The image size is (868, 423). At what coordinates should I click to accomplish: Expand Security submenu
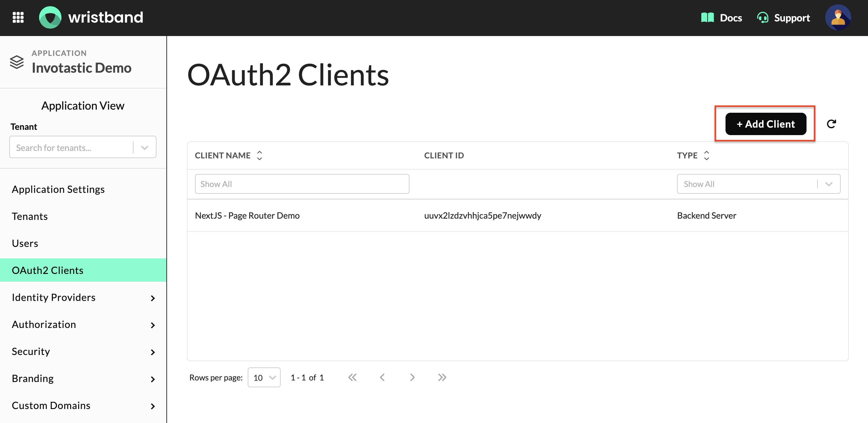pos(153,352)
